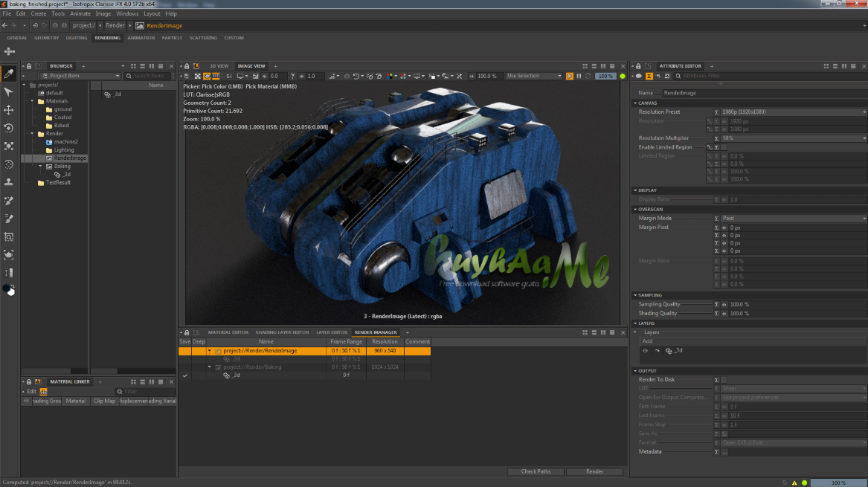
Task: Lock the Browser panel
Action: pyautogui.click(x=29, y=66)
